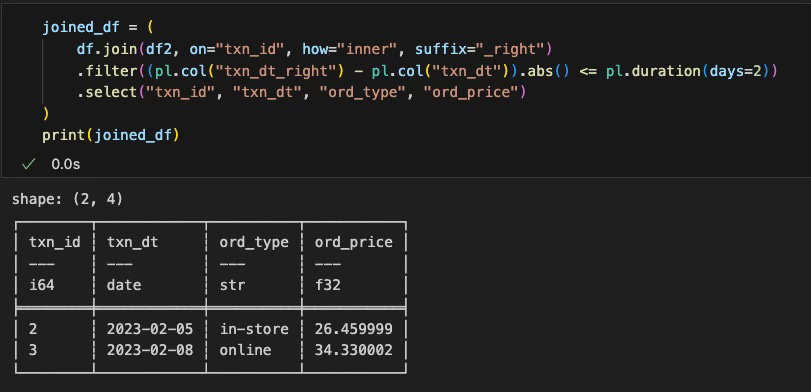
Task: Click the pl.duration call
Action: click(x=654, y=70)
